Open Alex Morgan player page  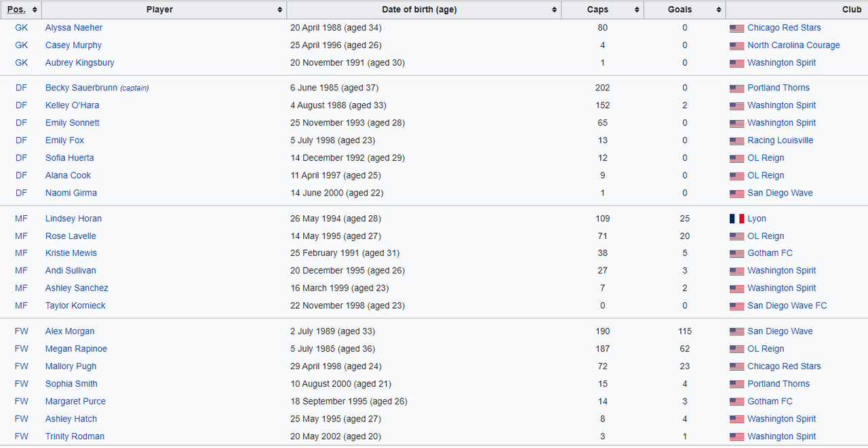tap(70, 331)
